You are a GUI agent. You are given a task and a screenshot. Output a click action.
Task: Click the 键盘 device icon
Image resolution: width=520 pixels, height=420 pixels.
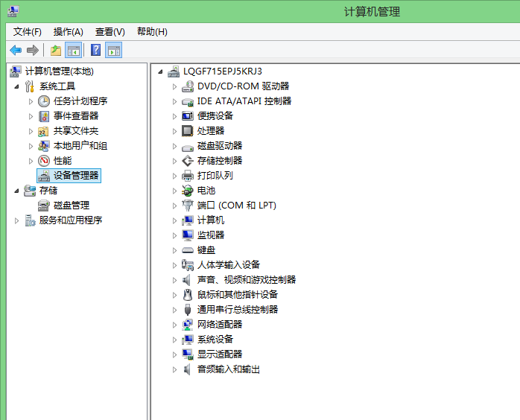pyautogui.click(x=188, y=250)
